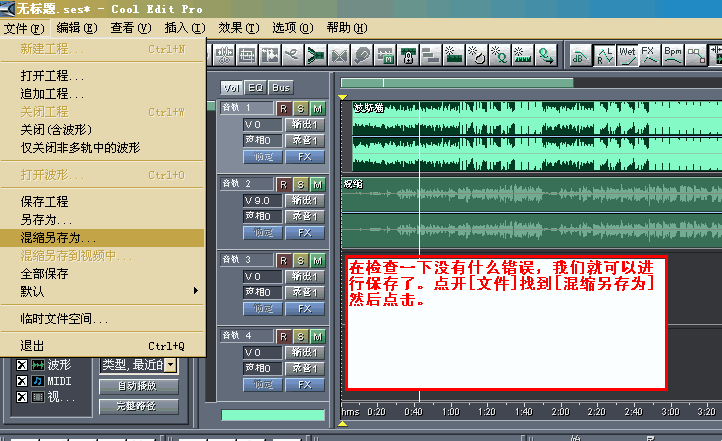
Task: Open track 2 录音1 input selector
Action: pyautogui.click(x=305, y=216)
